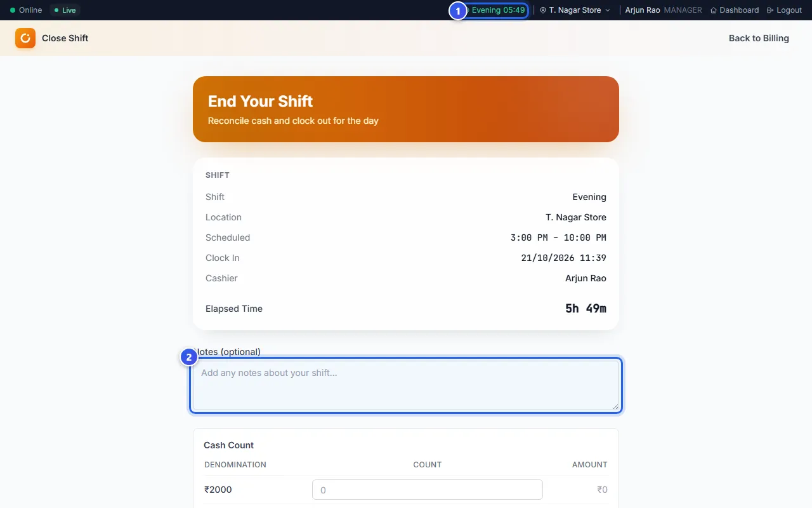Click the Online status indicator
The width and height of the screenshot is (812, 508).
tap(26, 10)
